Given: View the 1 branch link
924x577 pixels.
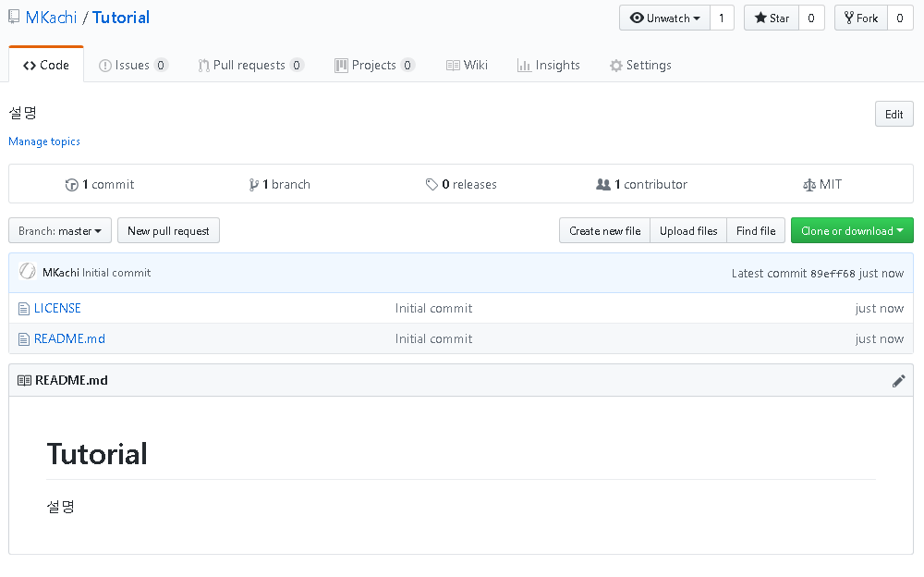Looking at the screenshot, I should click(279, 185).
